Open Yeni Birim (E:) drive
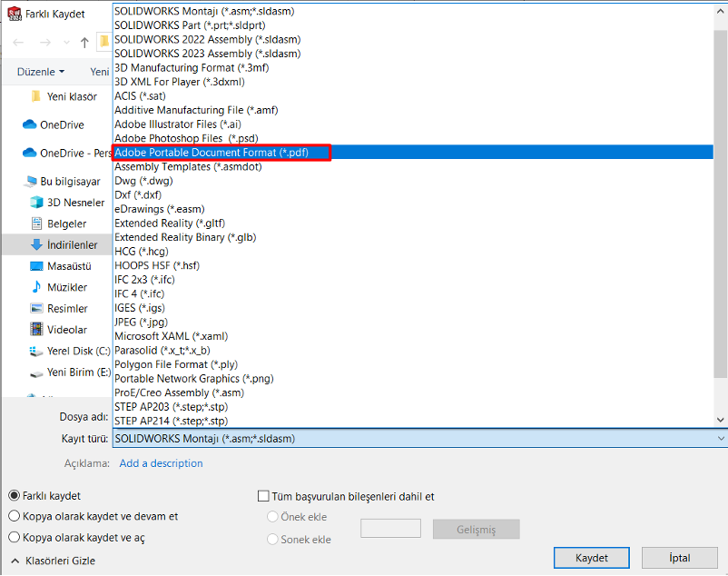This screenshot has height=576, width=728. tap(70, 372)
